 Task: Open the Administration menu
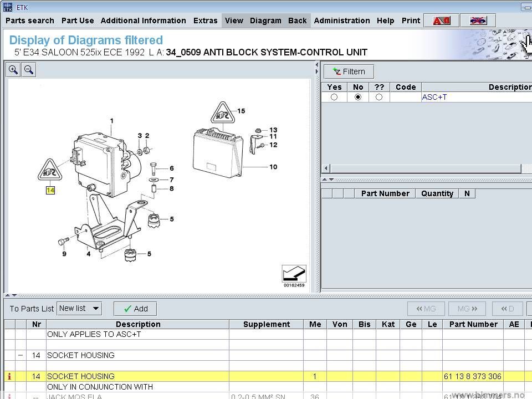click(342, 21)
